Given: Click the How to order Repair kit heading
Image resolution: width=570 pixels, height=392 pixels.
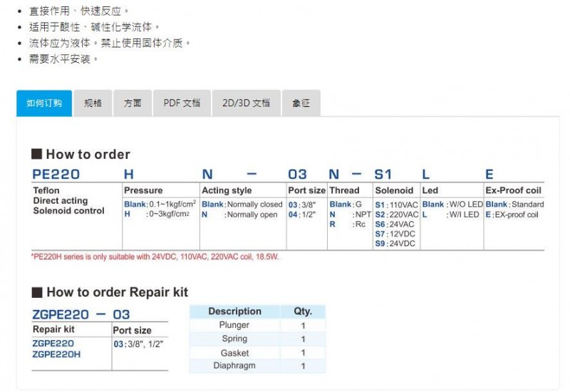Looking at the screenshot, I should 117,292.
